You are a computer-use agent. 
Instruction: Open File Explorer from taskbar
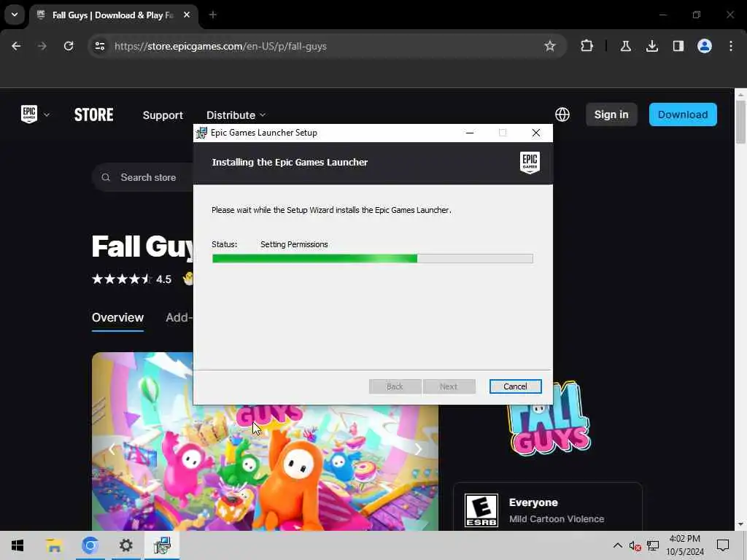coord(54,545)
